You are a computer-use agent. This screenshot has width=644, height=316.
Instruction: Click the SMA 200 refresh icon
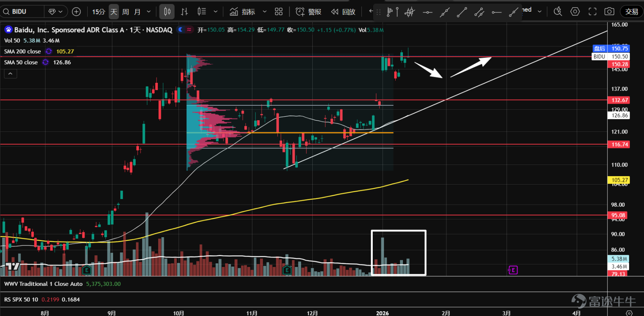click(49, 51)
